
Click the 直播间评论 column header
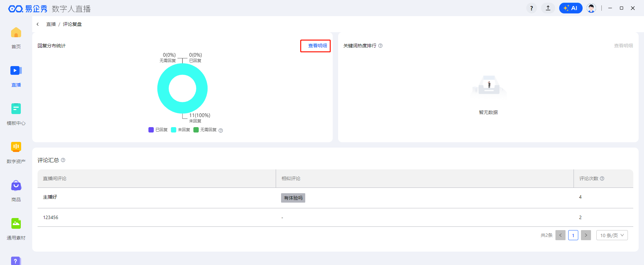tap(55, 178)
